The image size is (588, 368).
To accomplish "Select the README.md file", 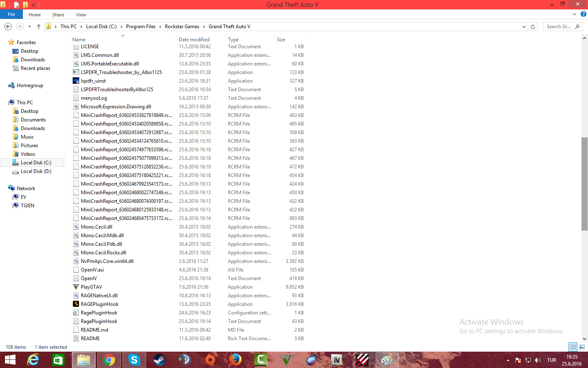I will [x=94, y=330].
